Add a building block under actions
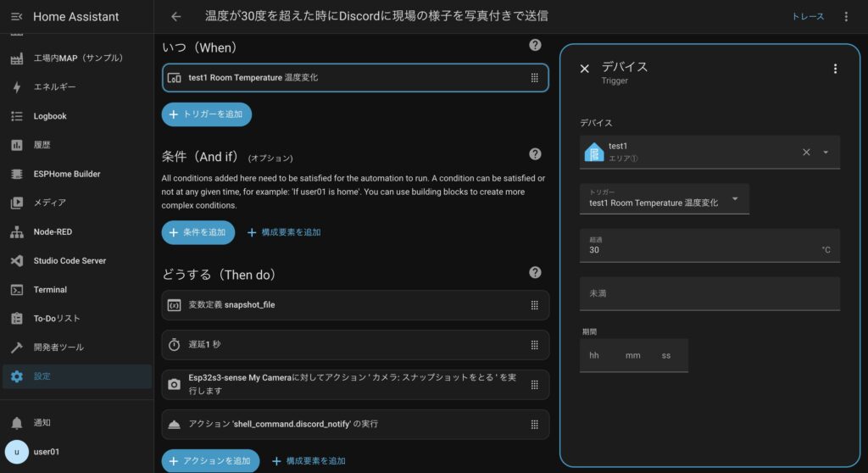Screen dimensions: 868x473 click(309, 461)
